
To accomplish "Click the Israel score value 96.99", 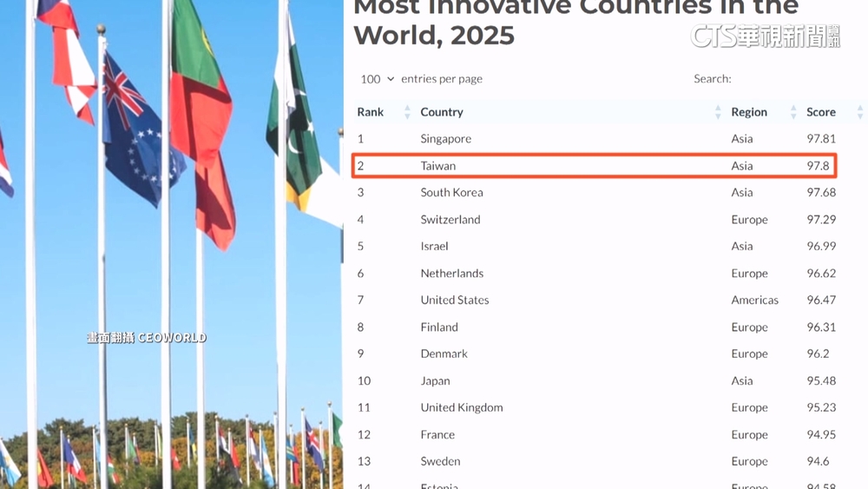I will click(821, 247).
